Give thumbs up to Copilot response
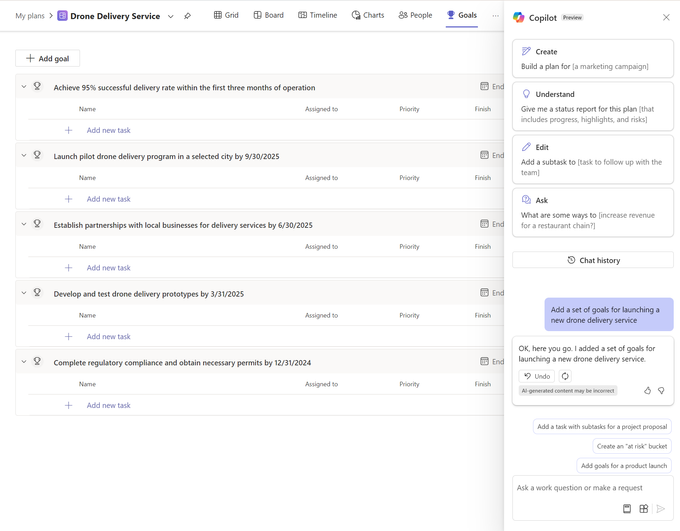The image size is (680, 531). [647, 390]
